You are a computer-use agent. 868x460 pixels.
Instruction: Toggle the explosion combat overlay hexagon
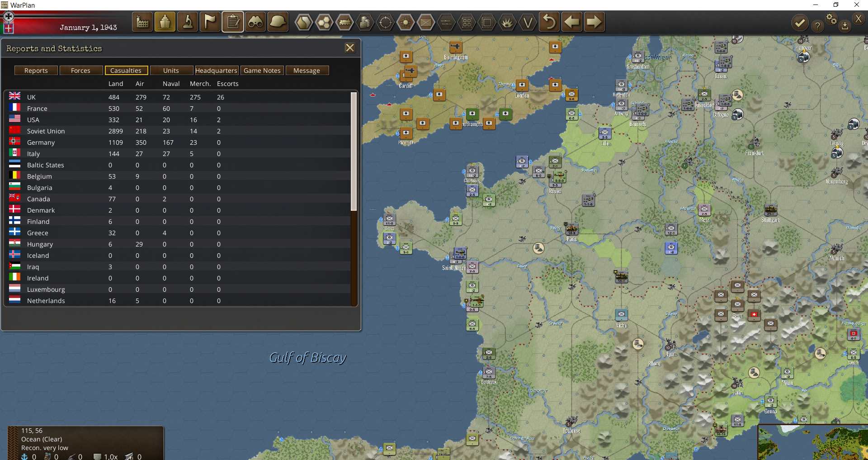pos(507,22)
